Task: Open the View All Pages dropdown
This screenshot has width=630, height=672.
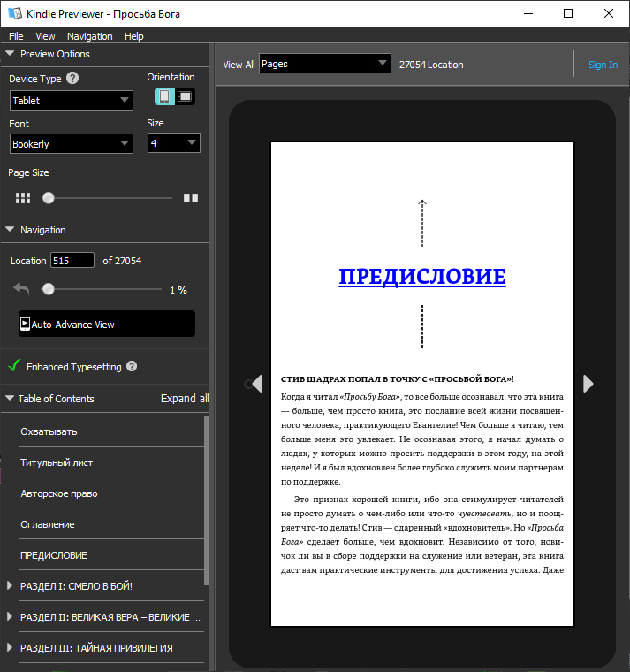Action: click(324, 64)
